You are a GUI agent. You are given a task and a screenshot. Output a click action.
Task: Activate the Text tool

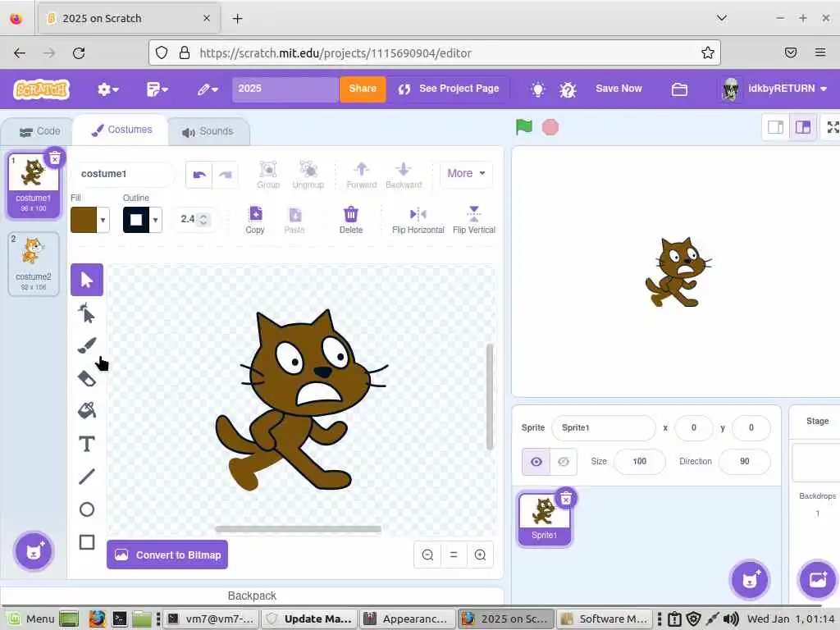tap(87, 444)
